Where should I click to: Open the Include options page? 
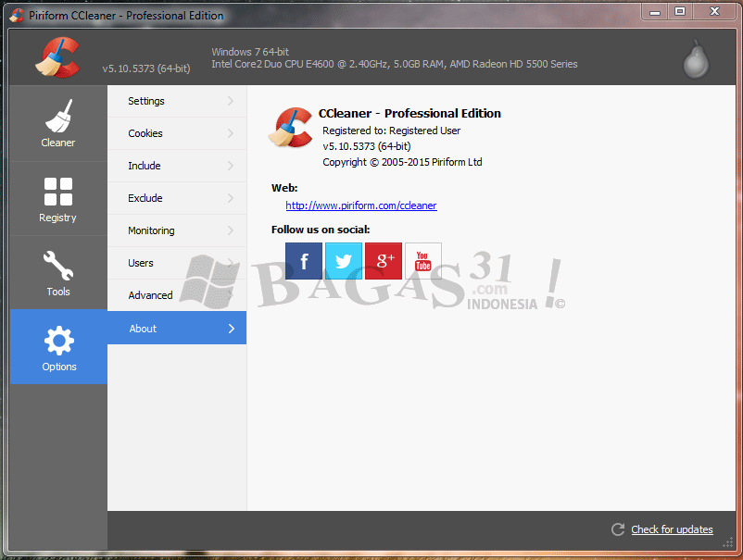pyautogui.click(x=177, y=166)
